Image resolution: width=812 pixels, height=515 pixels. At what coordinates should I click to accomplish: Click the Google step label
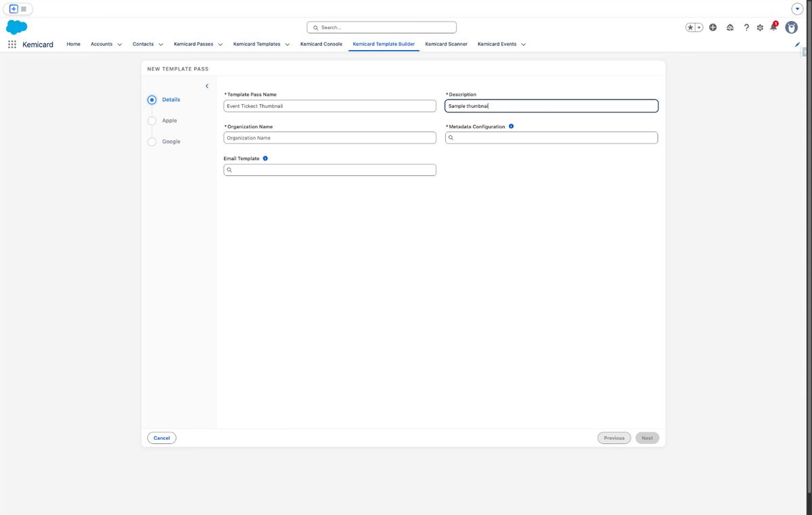(171, 141)
